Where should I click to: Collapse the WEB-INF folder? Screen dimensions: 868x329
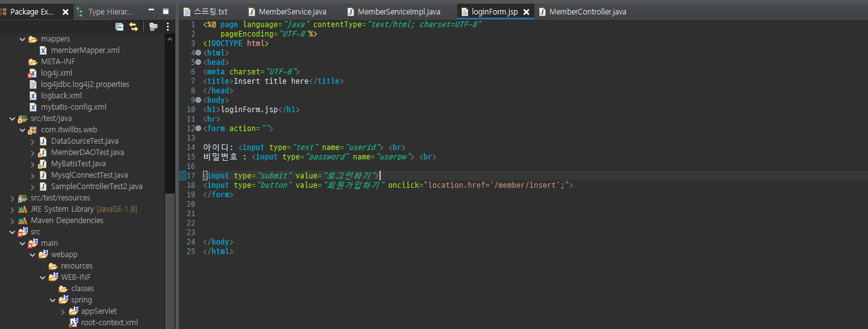coord(43,277)
